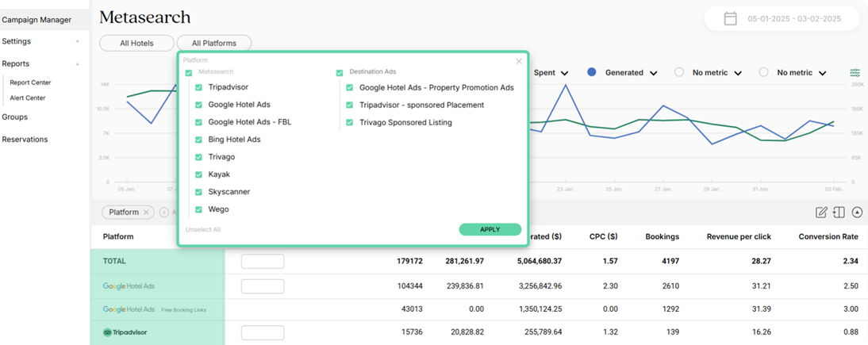Open the Spent metric dropdown
This screenshot has width=868, height=345.
(551, 72)
